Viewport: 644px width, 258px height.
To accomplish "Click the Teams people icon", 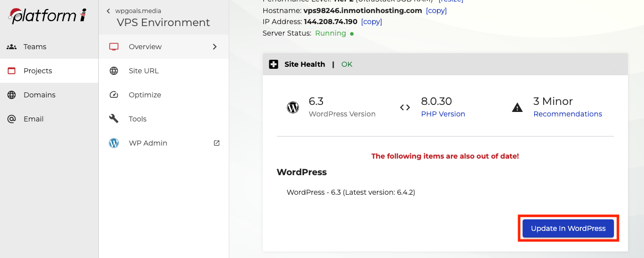I will tap(12, 47).
